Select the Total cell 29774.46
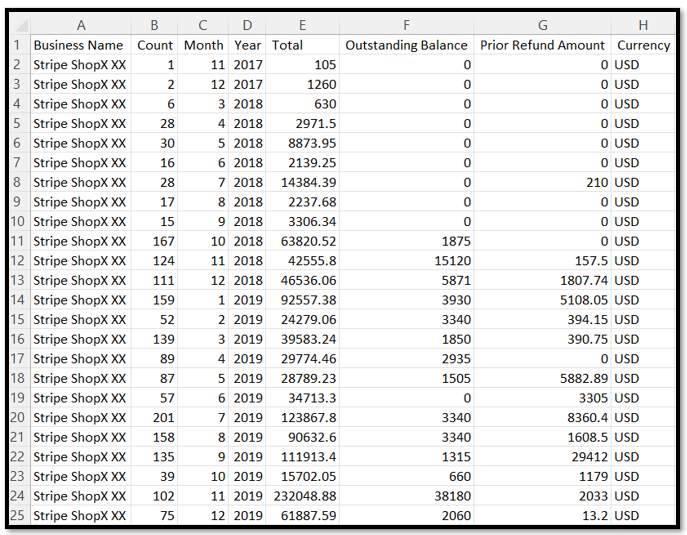 click(302, 358)
